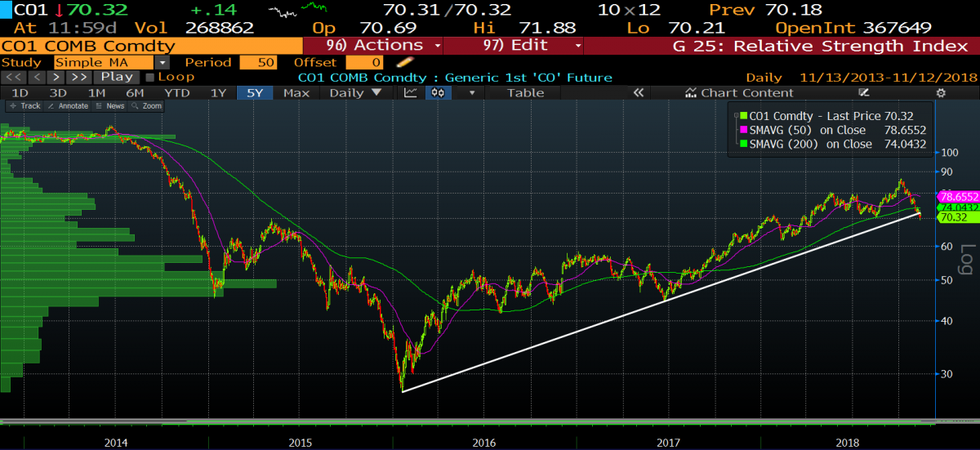Activate the Annotate tool
980x450 pixels.
(x=69, y=106)
